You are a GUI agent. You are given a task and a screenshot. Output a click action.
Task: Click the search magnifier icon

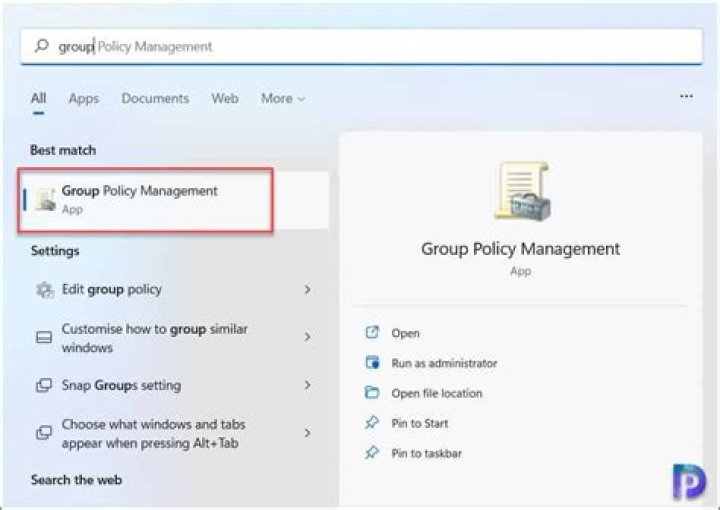coord(41,45)
